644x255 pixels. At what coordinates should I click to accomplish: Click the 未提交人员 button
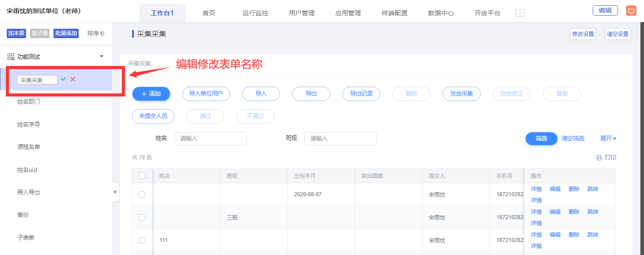pyautogui.click(x=153, y=116)
